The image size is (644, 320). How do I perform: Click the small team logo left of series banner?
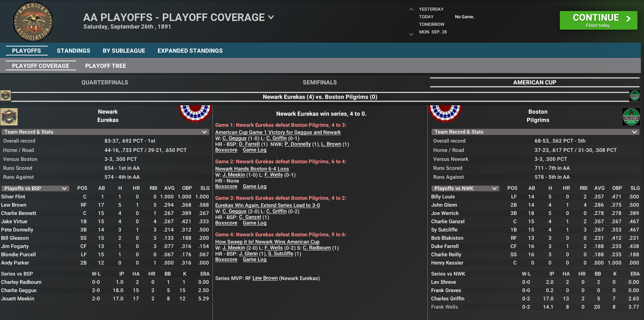[6, 95]
